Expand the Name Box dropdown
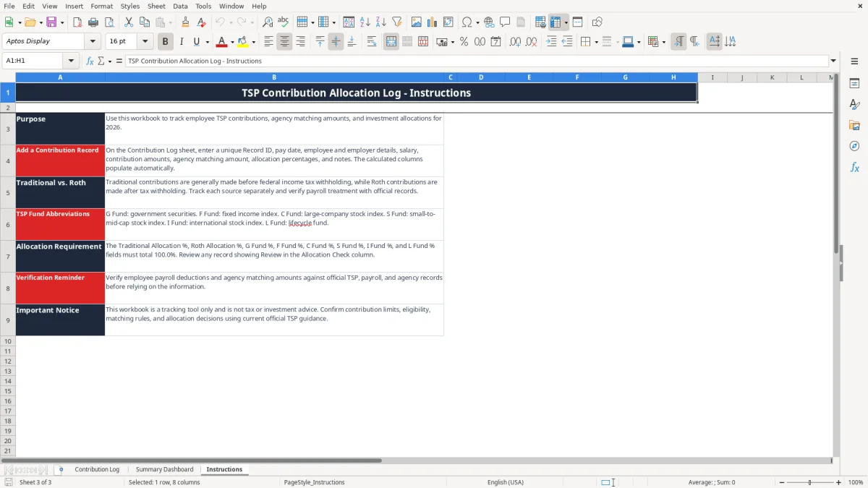Viewport: 868px width, 488px height. click(x=72, y=61)
